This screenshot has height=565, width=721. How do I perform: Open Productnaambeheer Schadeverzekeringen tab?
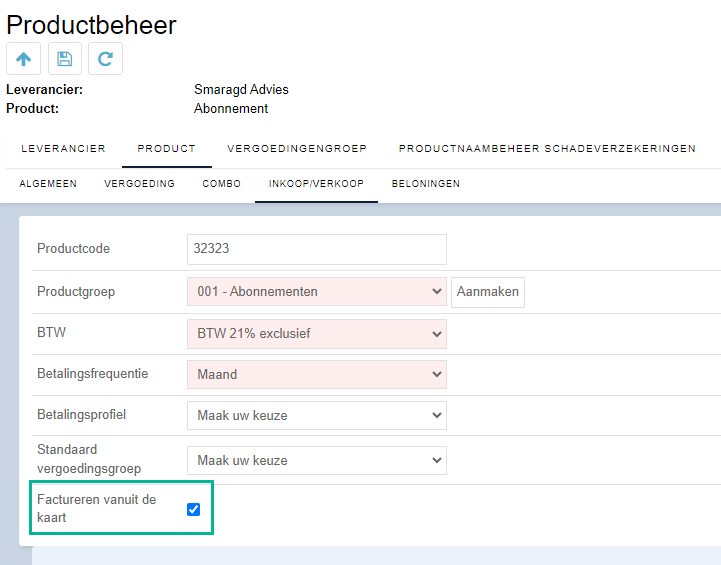[x=547, y=148]
